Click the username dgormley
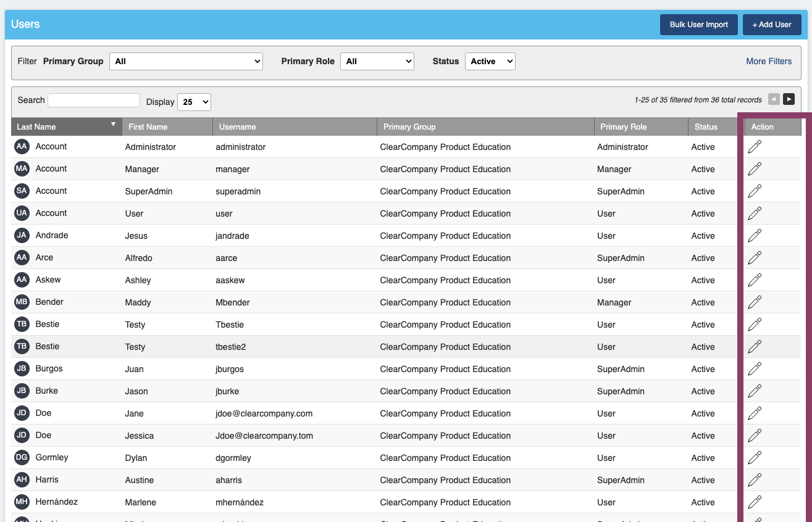This screenshot has width=812, height=522. [x=233, y=458]
